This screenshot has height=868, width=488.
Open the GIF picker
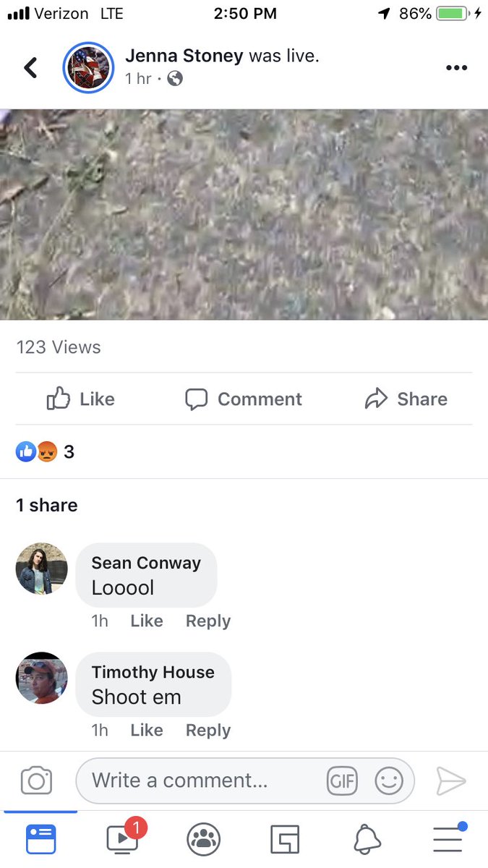(342, 780)
